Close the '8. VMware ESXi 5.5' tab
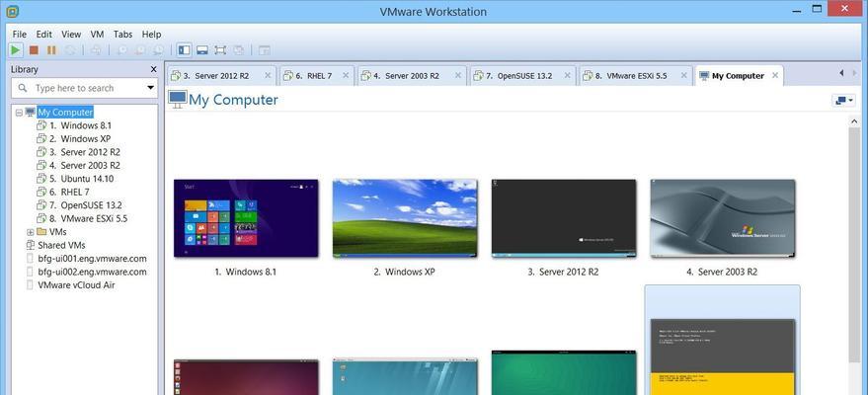868x395 pixels. [x=683, y=75]
